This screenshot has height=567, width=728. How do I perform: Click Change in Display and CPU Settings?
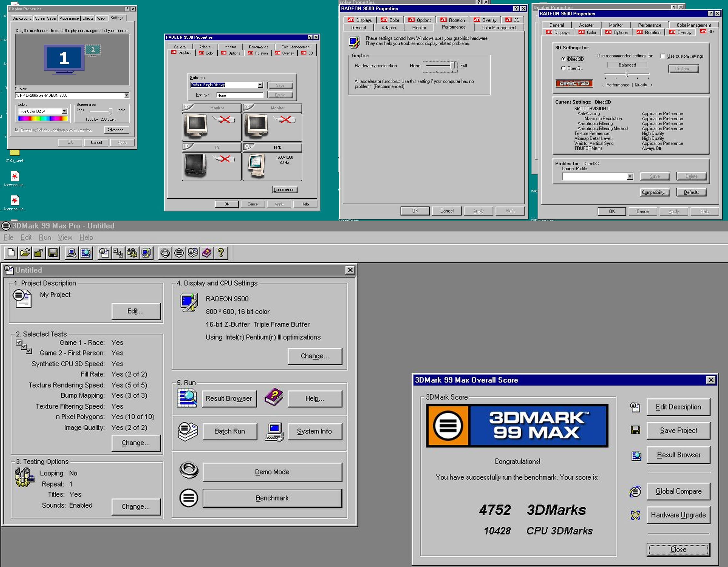point(315,356)
